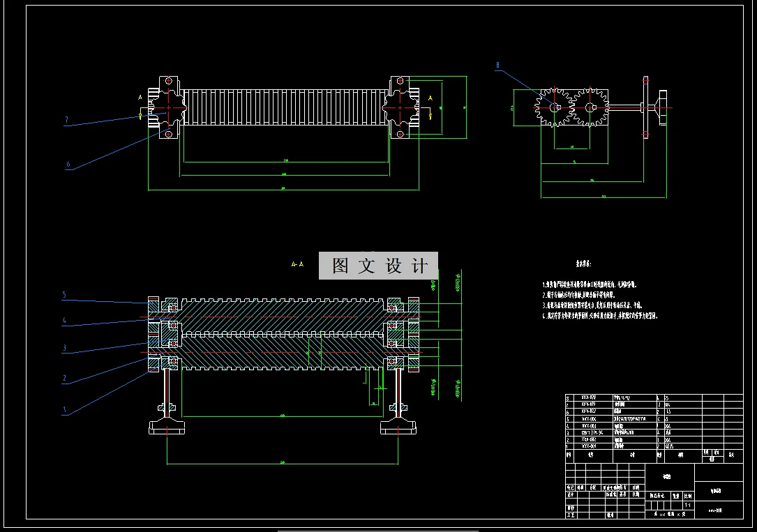
Task: Click the 比例 cell in title block
Action: pyautogui.click(x=689, y=496)
